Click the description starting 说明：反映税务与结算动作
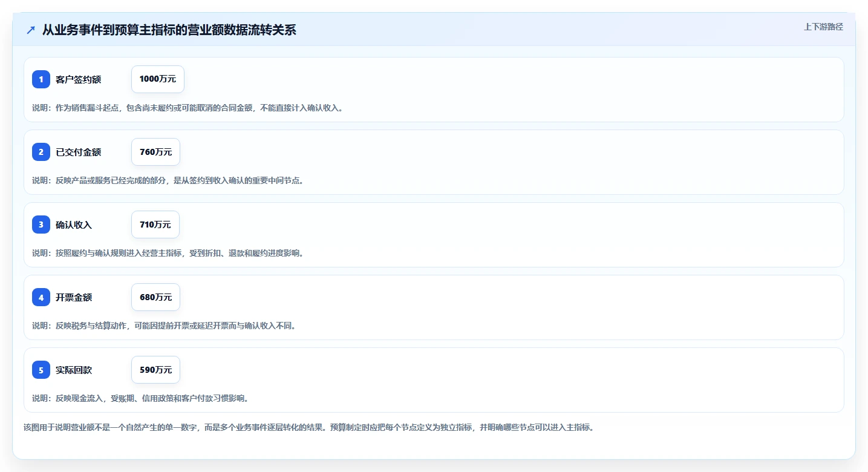This screenshot has height=472, width=868. (164, 326)
